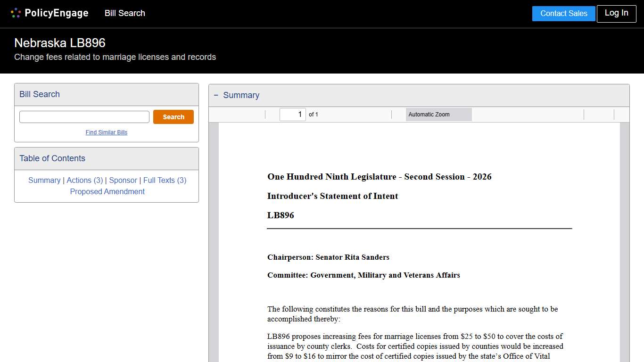Collapse the Summary panel

point(216,95)
